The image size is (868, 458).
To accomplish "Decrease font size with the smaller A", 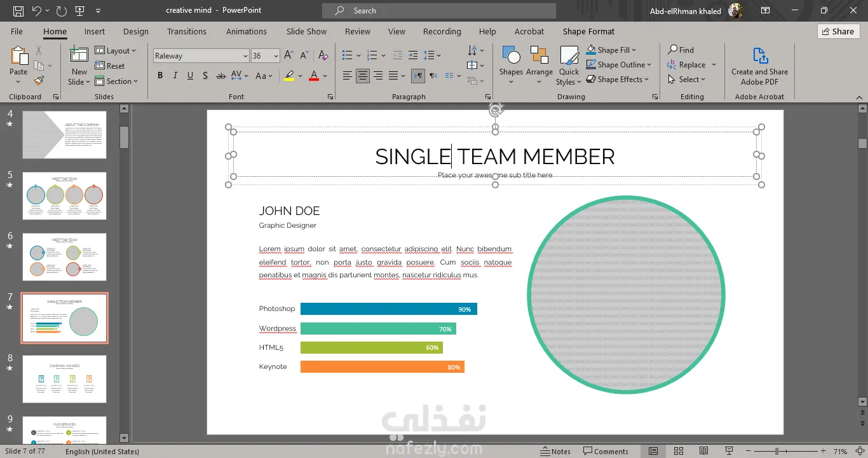I will (x=303, y=55).
